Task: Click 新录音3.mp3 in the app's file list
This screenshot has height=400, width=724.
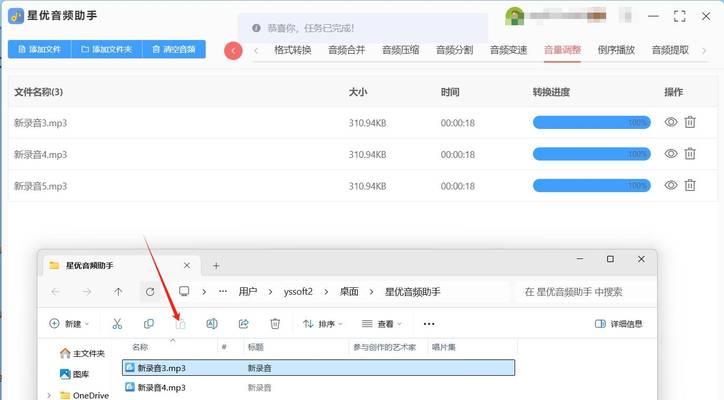Action: (x=41, y=123)
